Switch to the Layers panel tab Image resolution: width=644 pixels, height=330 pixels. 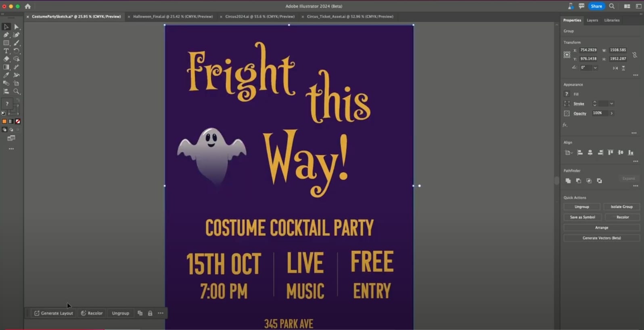pyautogui.click(x=592, y=20)
